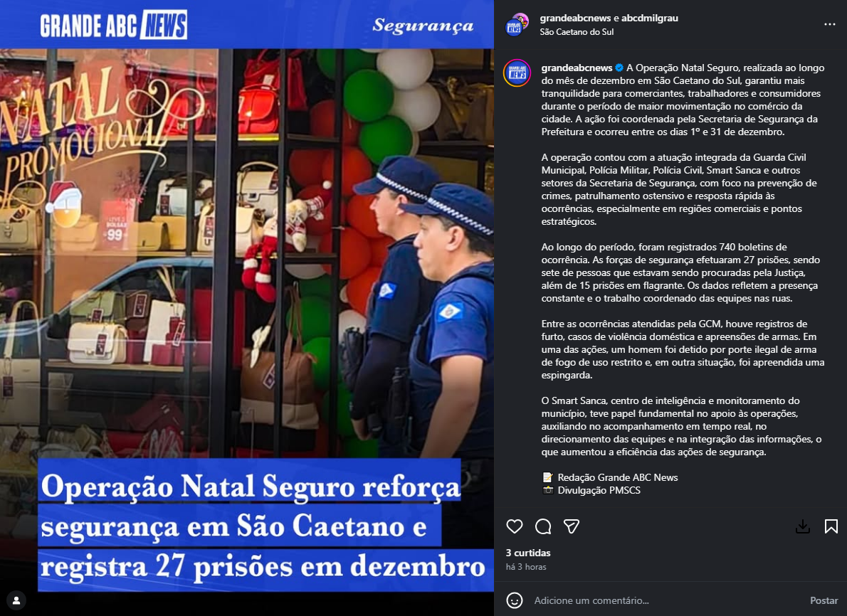The image size is (847, 616).
Task: Like the post with the heart icon
Action: pos(514,526)
